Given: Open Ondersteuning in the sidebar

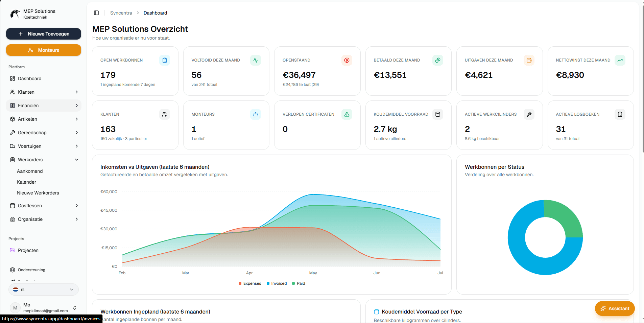Looking at the screenshot, I should tap(44, 270).
